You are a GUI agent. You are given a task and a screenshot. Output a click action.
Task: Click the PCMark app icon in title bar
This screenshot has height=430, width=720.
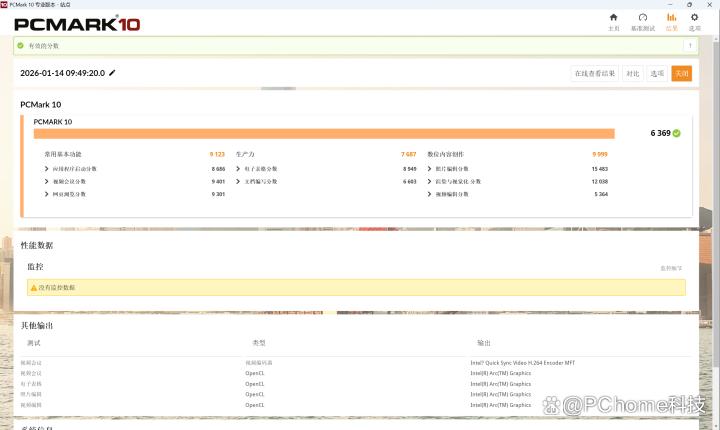coord(4,4)
